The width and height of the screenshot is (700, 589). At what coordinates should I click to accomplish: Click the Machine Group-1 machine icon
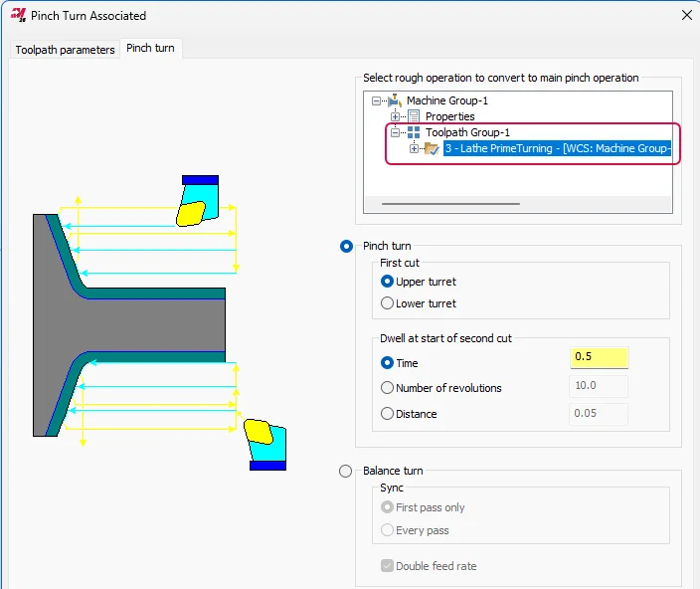click(x=395, y=100)
